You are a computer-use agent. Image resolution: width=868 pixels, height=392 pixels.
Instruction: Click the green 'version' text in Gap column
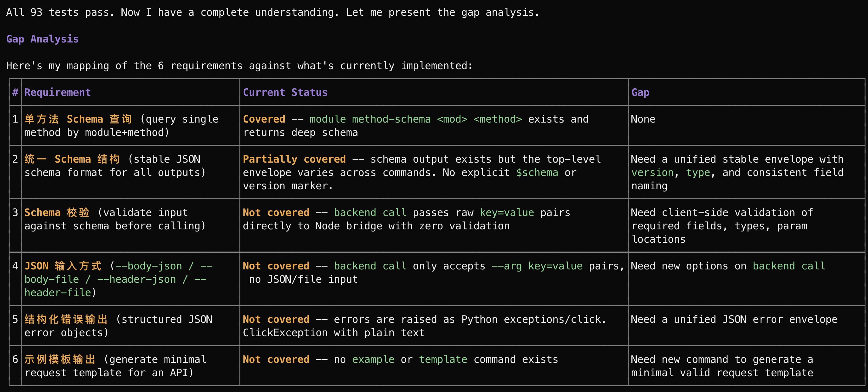(x=652, y=172)
